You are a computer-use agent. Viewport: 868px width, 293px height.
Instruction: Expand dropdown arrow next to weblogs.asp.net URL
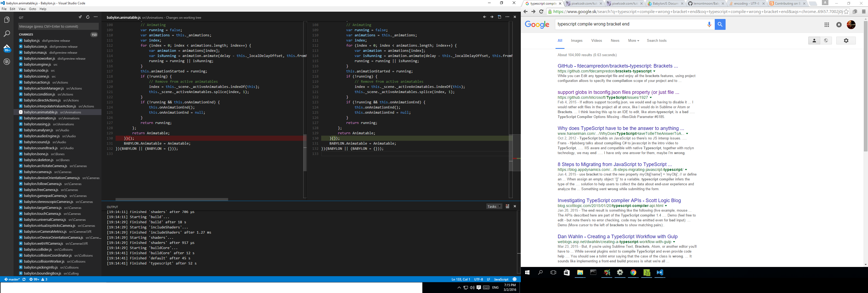click(674, 242)
